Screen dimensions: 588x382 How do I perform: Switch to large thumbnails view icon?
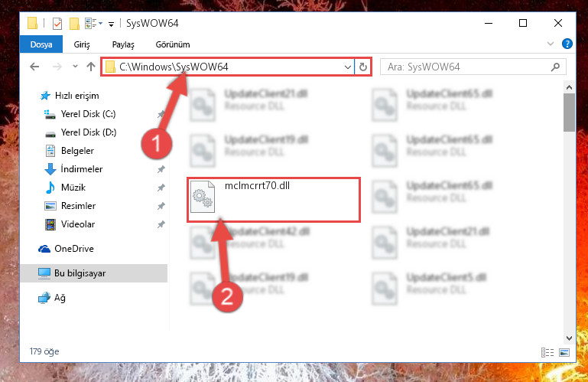coord(564,352)
